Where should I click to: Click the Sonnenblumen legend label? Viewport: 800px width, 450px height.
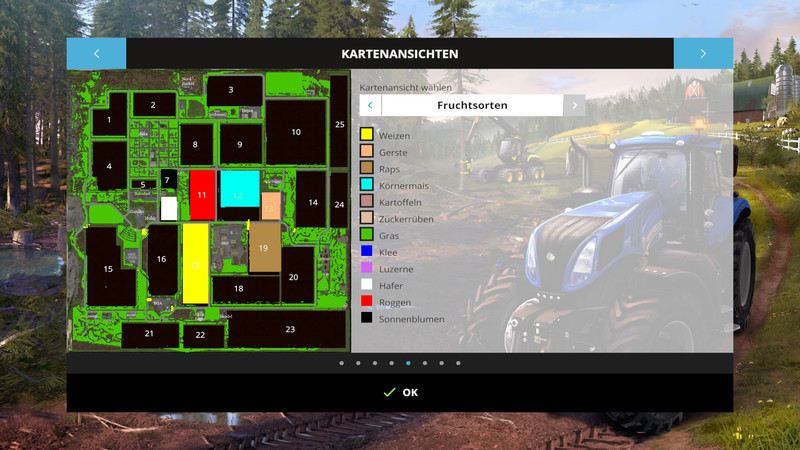pos(410,319)
